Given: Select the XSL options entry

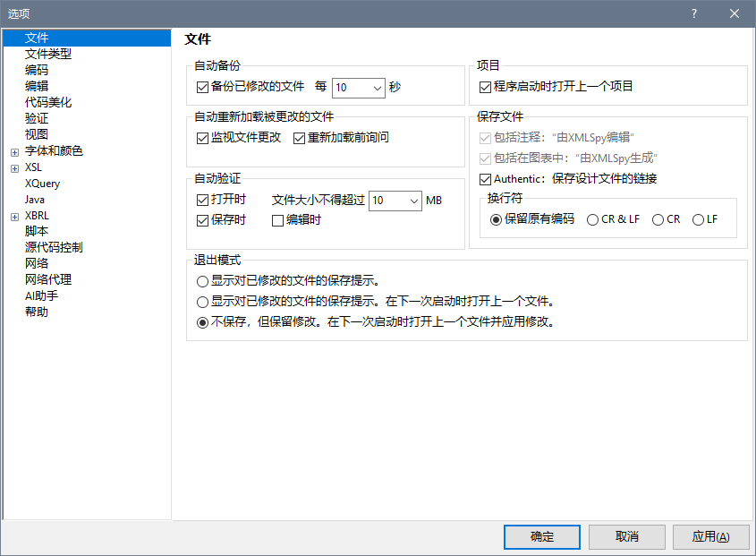Looking at the screenshot, I should [x=33, y=167].
